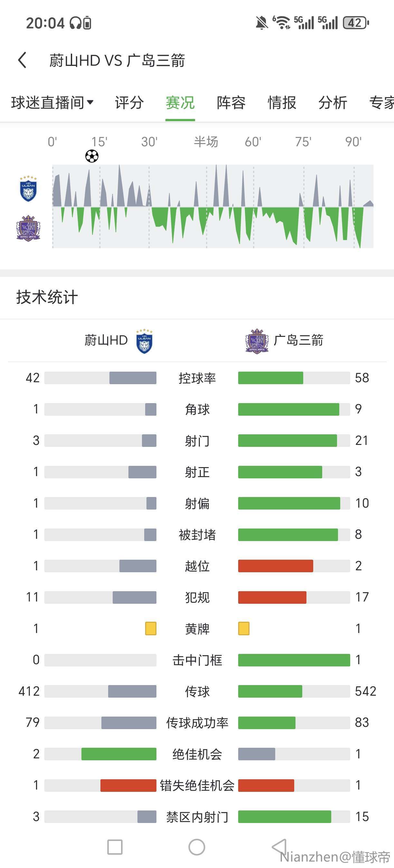
Task: Tap Ulsan crest in stats header
Action: [x=145, y=341]
